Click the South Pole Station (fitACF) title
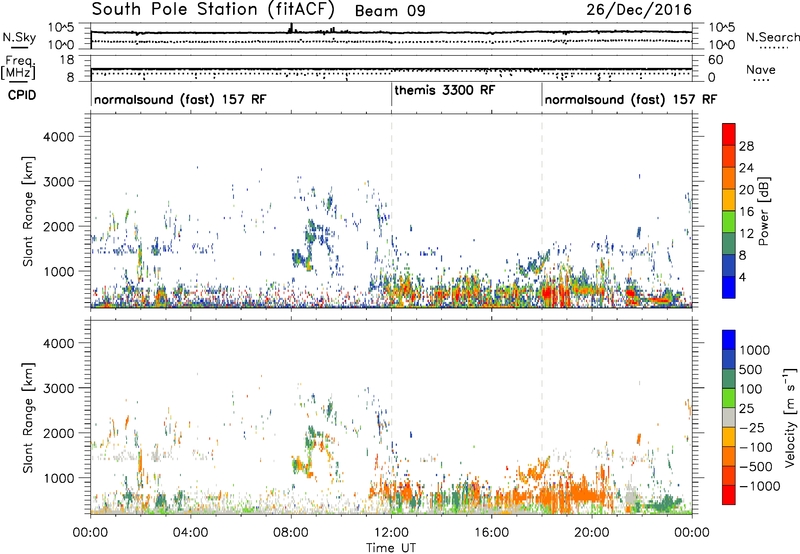The height and width of the screenshot is (554, 800). click(x=213, y=9)
